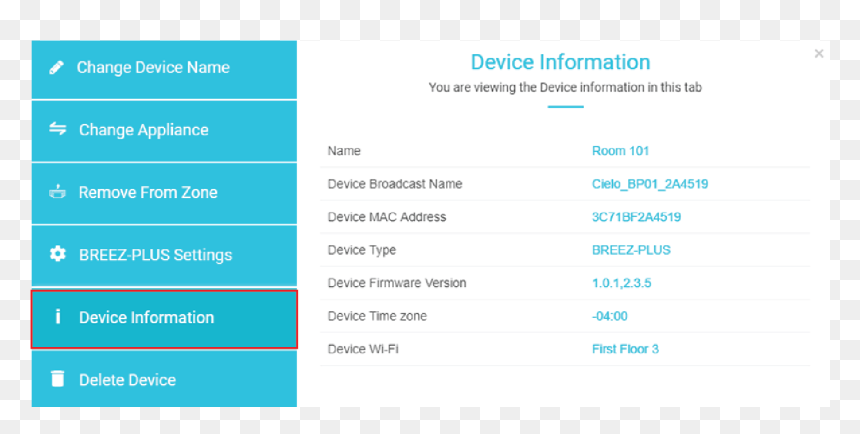Image resolution: width=860 pixels, height=434 pixels.
Task: Click the Device Information panel heading
Action: click(x=561, y=62)
